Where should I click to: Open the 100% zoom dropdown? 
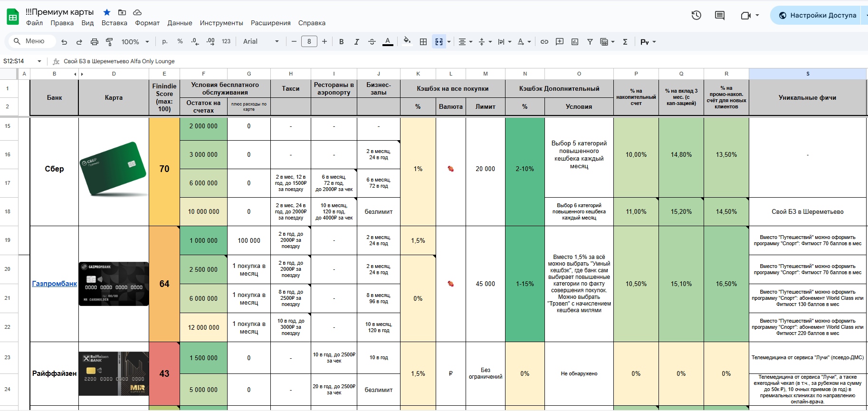(x=135, y=42)
